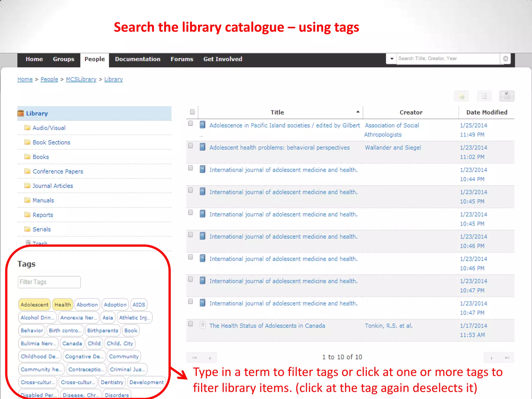Open the Reports collection folder

coord(43,215)
